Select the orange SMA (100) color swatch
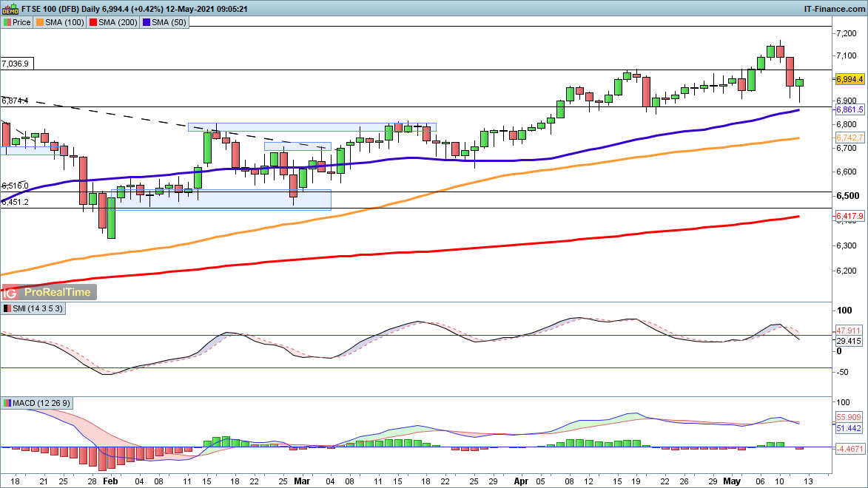 40,22
